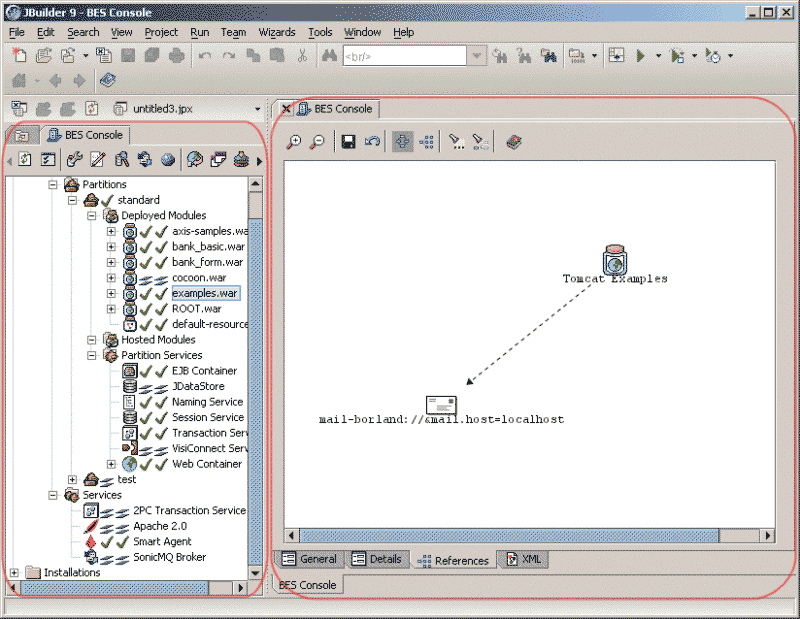Click the Tomcat Examples node icon

pyautogui.click(x=614, y=258)
